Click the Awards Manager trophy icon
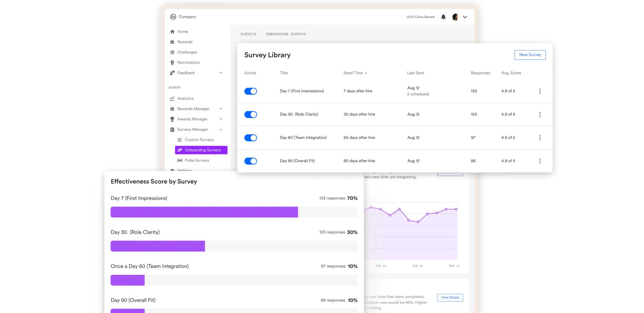 (x=172, y=119)
